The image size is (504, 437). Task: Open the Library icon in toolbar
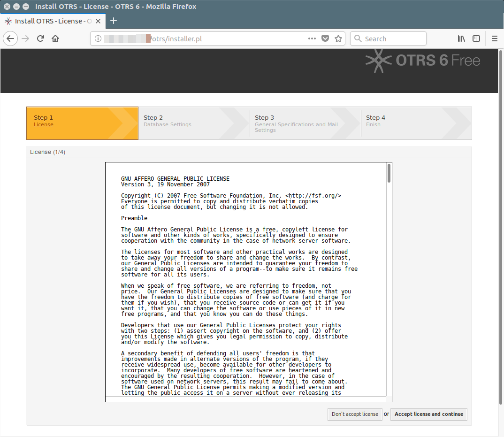point(461,39)
